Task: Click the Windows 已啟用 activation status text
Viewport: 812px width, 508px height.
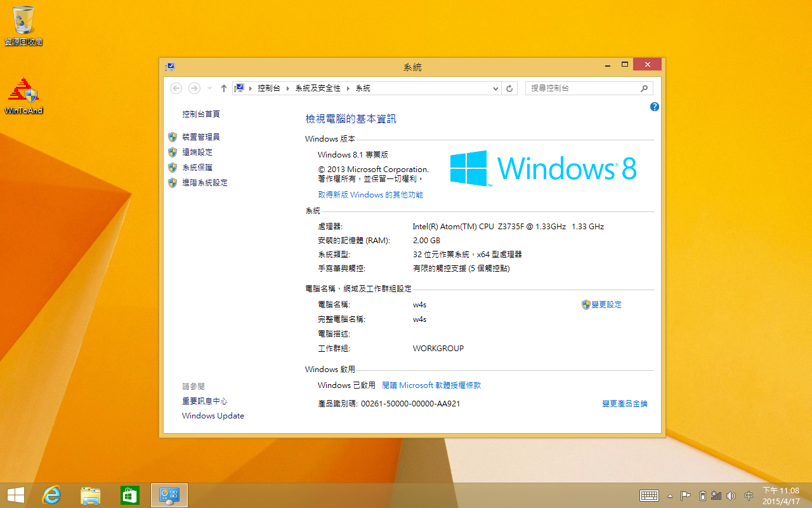Action: coord(346,385)
